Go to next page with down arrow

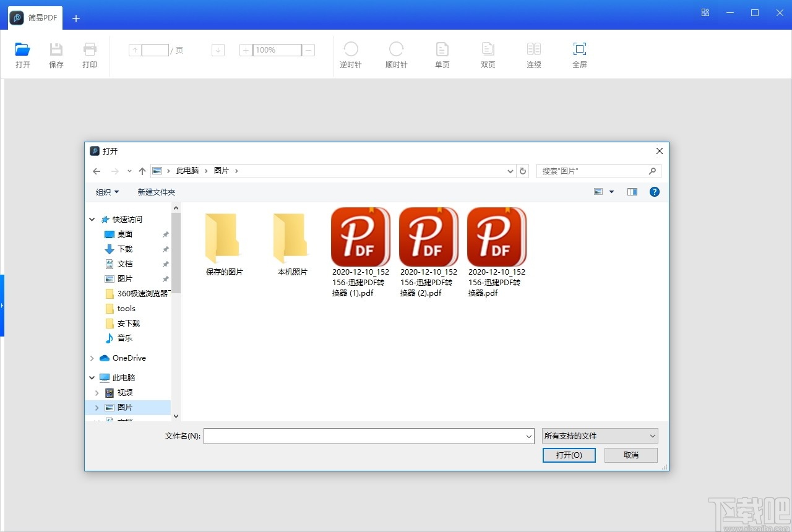click(x=218, y=50)
